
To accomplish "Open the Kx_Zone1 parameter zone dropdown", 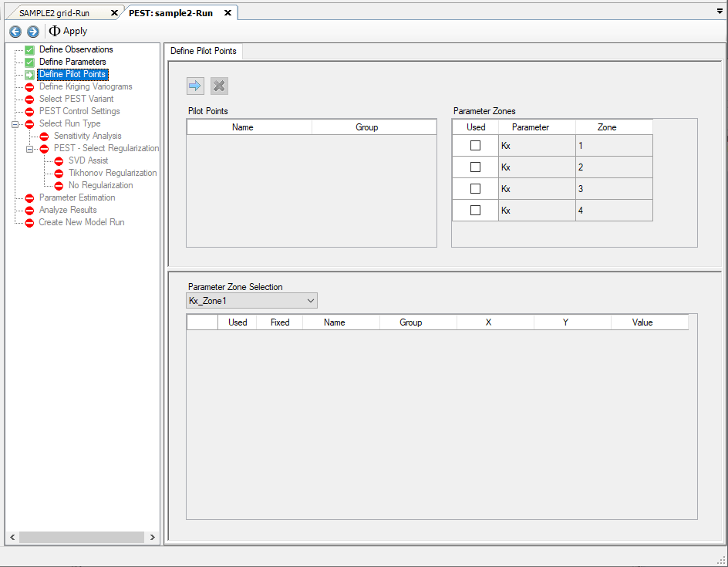I will click(310, 300).
